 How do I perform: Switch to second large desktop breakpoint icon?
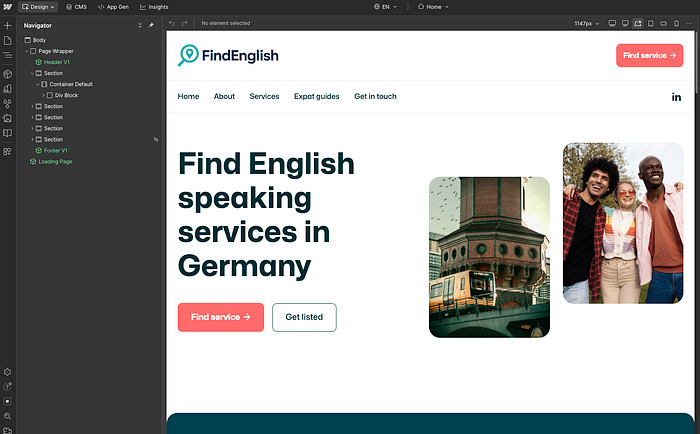point(625,23)
